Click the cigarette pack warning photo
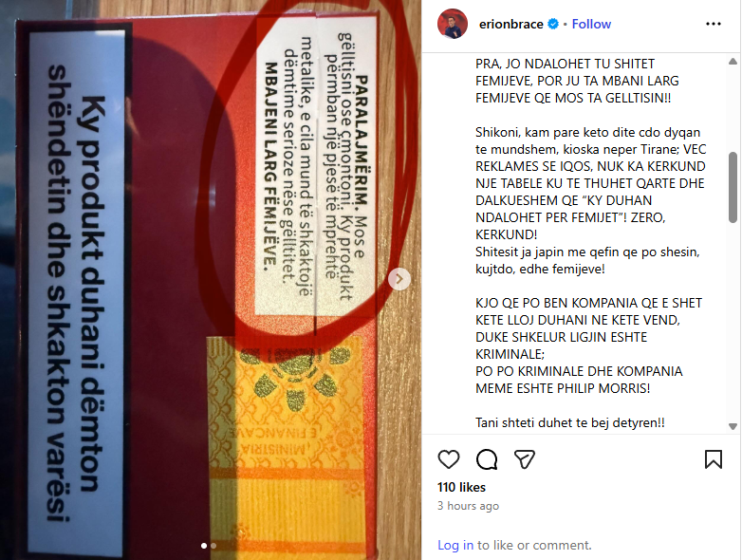 point(211,280)
